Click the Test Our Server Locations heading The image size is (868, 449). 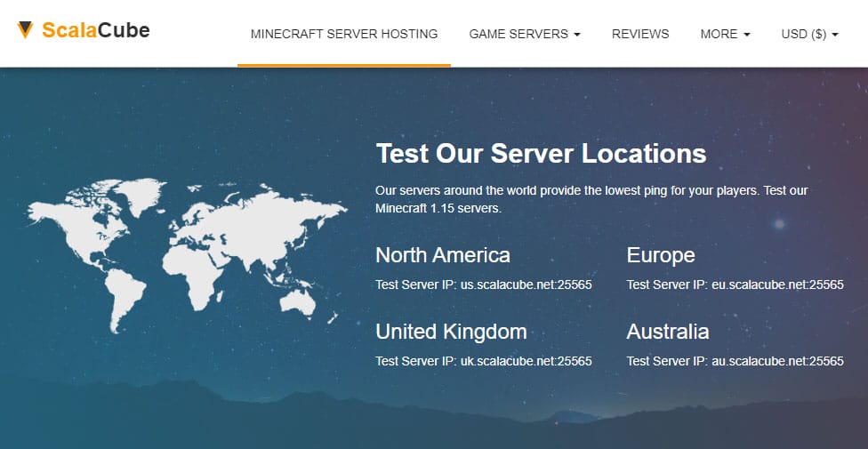(541, 153)
